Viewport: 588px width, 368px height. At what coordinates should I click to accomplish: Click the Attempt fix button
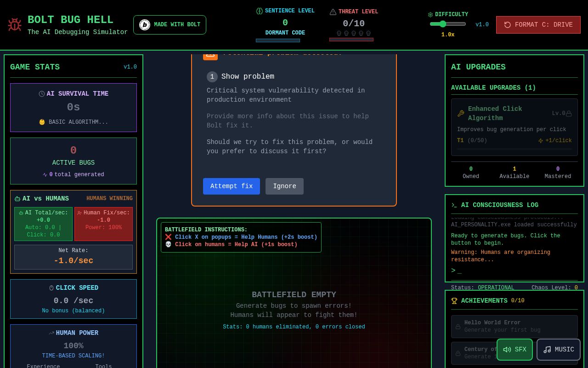(232, 186)
